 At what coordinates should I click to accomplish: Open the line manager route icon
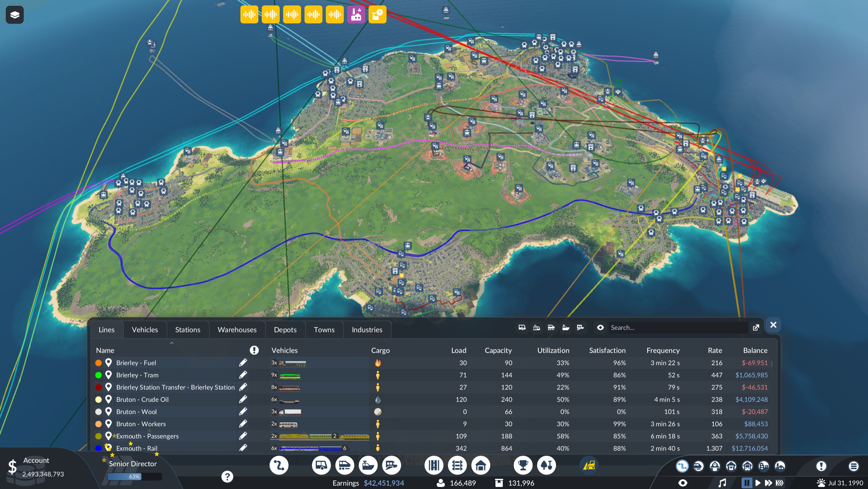(279, 465)
